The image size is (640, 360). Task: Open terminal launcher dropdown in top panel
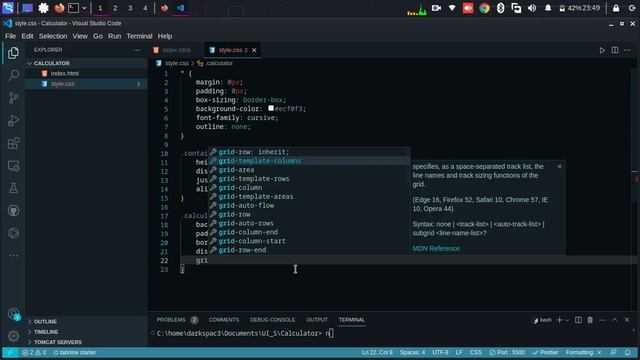pyautogui.click(x=84, y=8)
